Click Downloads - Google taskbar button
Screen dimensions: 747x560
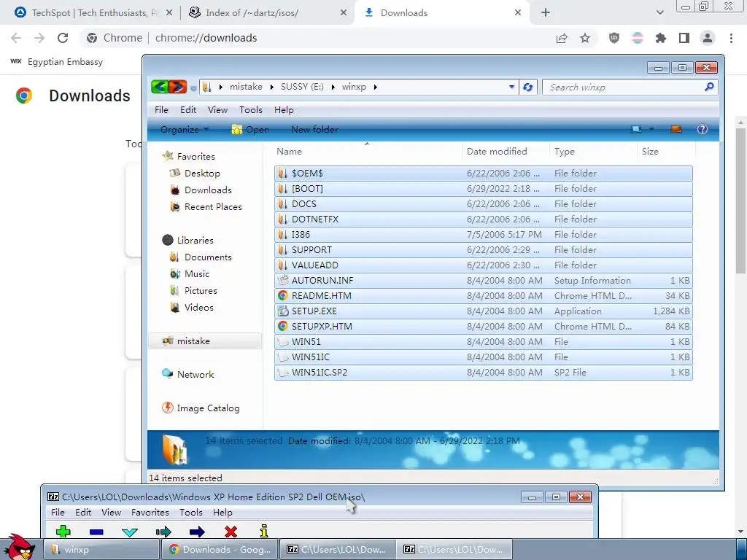(x=220, y=550)
